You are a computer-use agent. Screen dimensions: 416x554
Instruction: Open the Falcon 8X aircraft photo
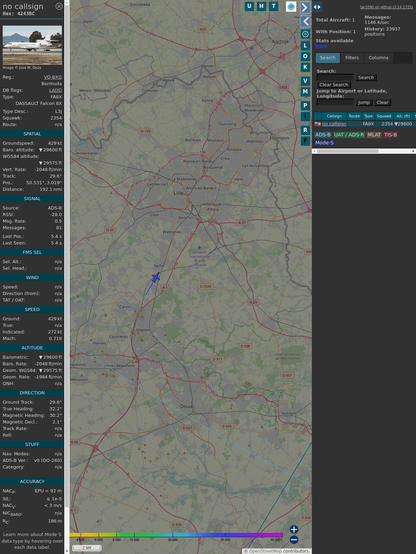pos(32,45)
